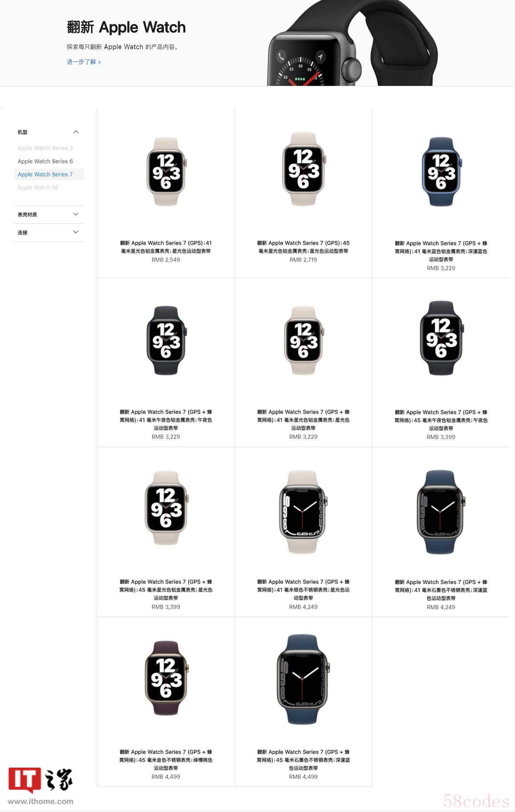Screen dimensions: 515x812
Task: Open the RMB 3,399 midnight 45mm watch image
Action: click(x=441, y=338)
